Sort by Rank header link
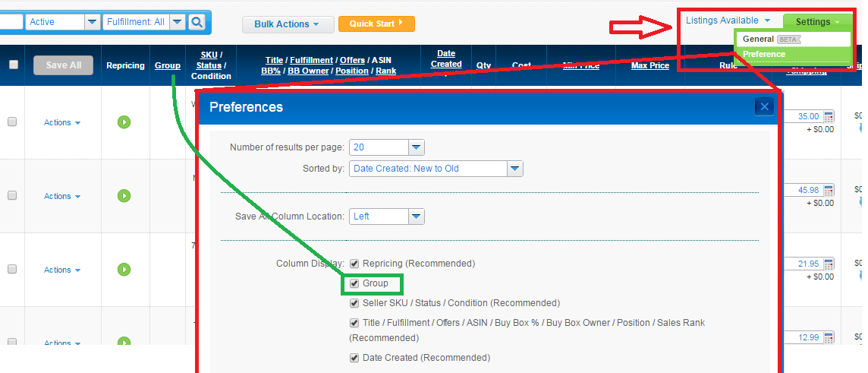 point(386,71)
